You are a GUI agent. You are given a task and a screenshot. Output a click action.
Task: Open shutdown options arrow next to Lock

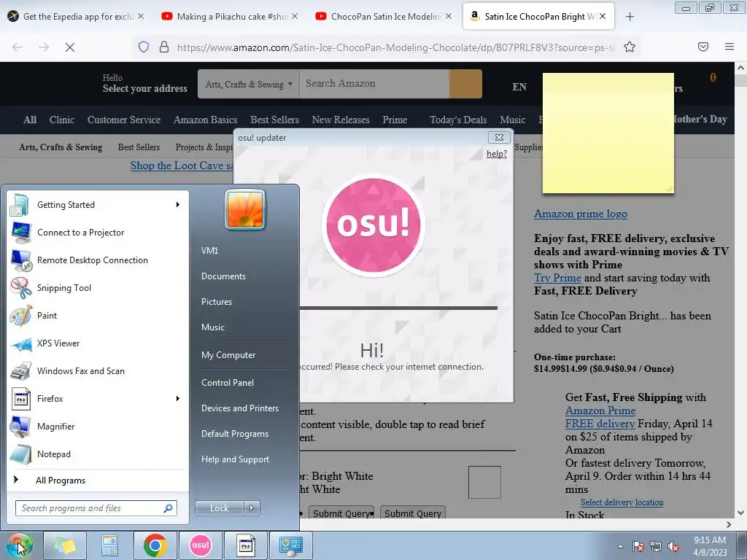[x=252, y=508]
